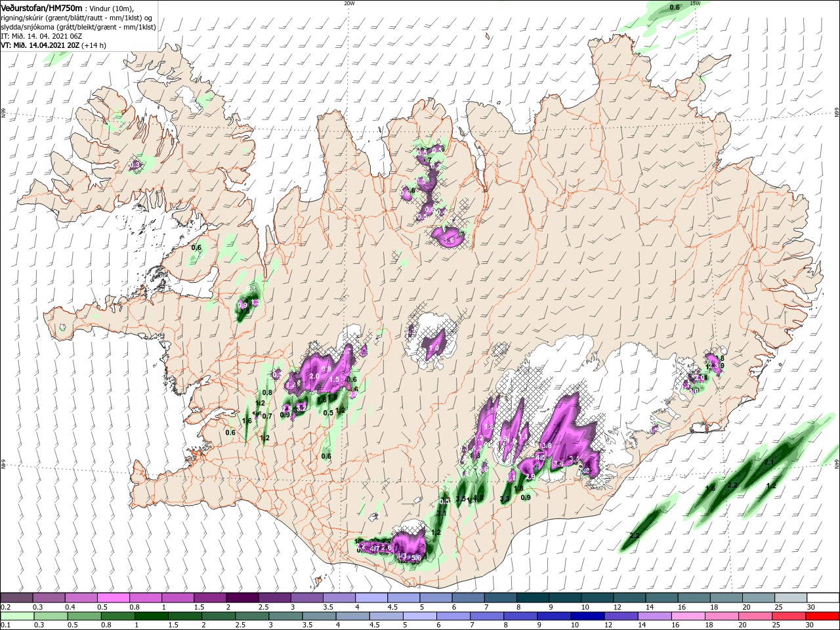
Task: Select the bright magenta legend swatch at 0.5
Action: click(114, 598)
